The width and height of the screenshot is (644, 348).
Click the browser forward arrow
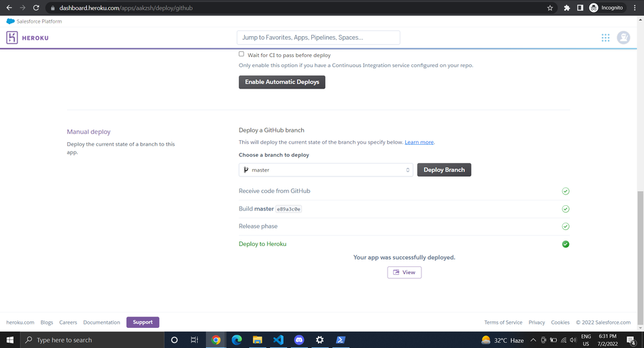pyautogui.click(x=23, y=8)
